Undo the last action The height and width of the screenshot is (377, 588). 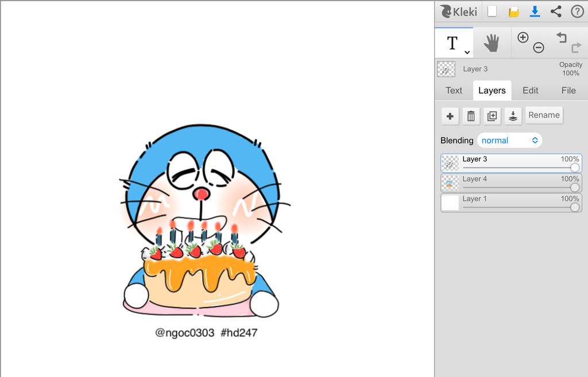pyautogui.click(x=561, y=37)
